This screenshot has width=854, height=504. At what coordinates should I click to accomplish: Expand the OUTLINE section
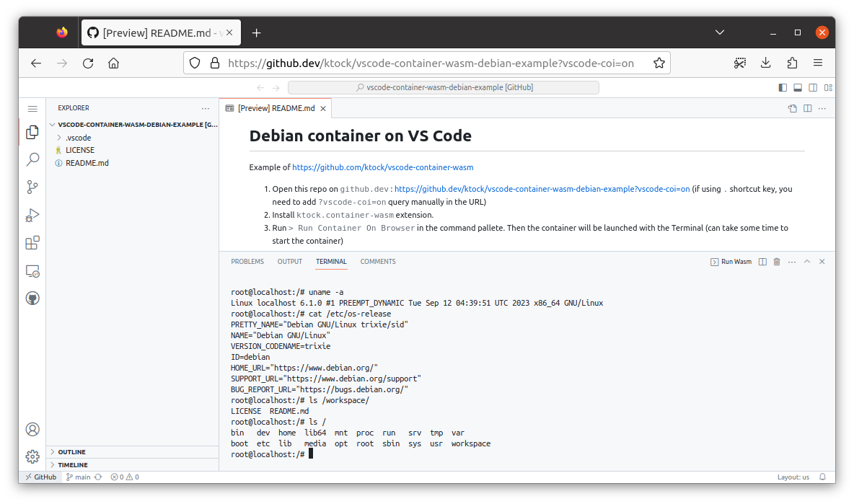point(72,452)
